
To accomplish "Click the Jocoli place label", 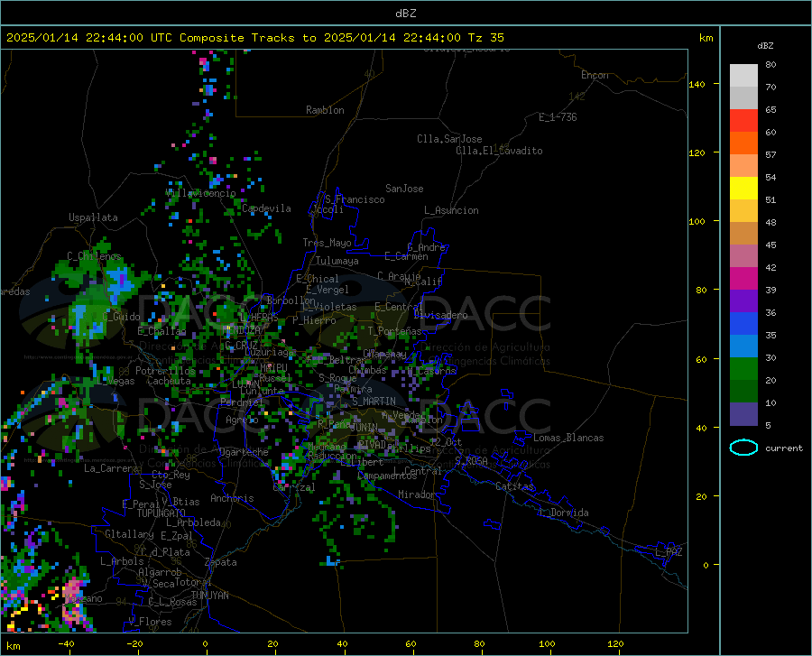I will [x=328, y=209].
